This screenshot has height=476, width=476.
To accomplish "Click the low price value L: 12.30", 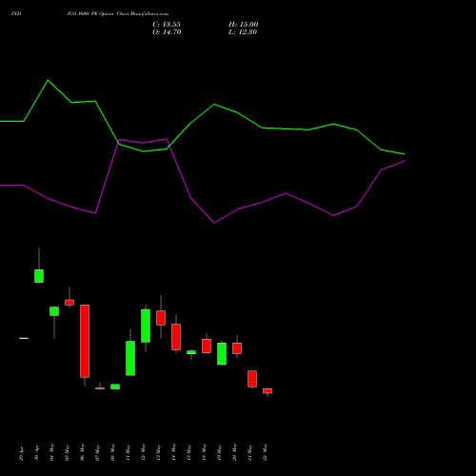I will (x=243, y=32).
